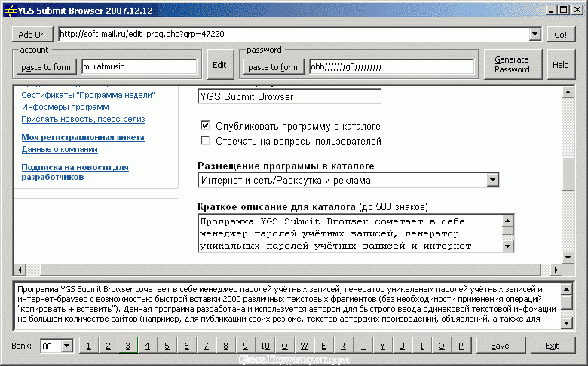The height and width of the screenshot is (366, 588).
Task: Click up arrow of description textarea scrollbar
Action: 507,221
